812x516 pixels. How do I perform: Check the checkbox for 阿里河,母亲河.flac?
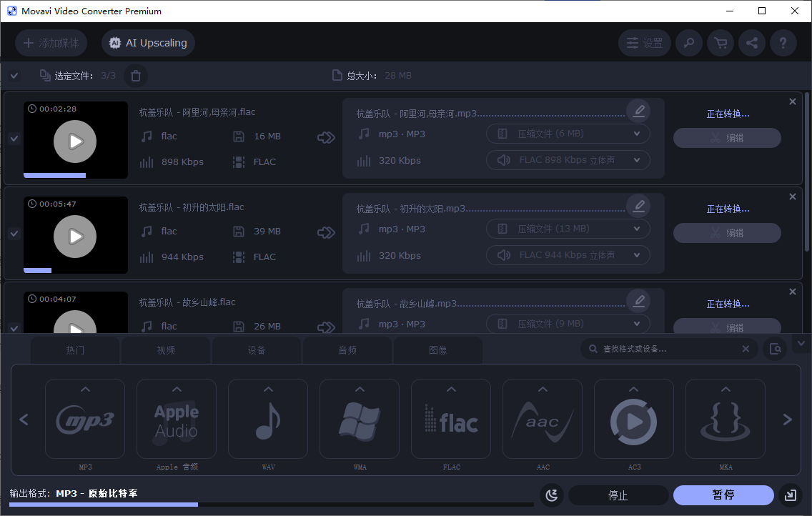coord(14,139)
